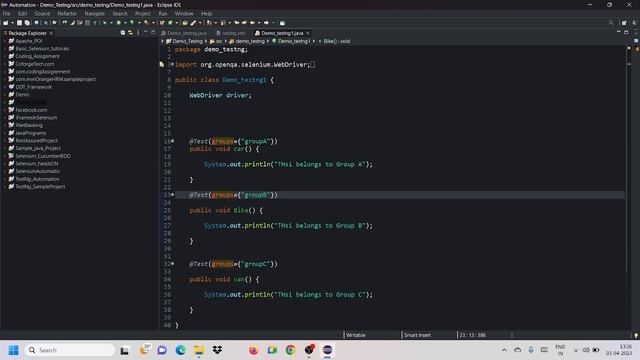Screen dimensions: 640x360
Task: Click the Open Perspective icon
Action: (624, 23)
